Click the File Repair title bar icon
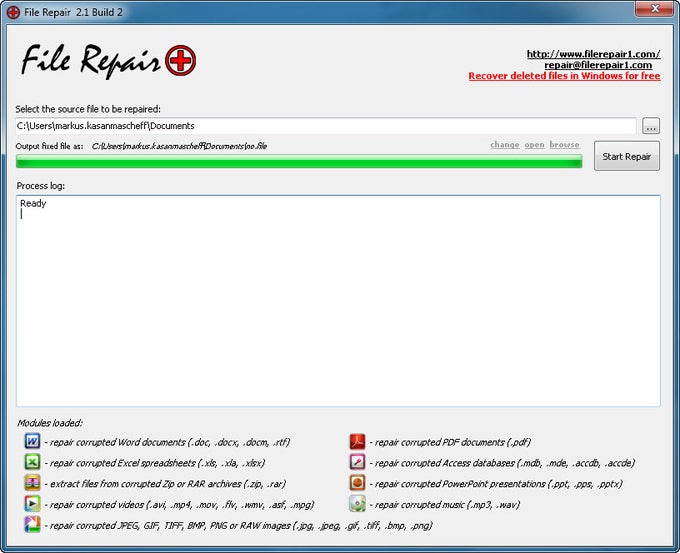Image resolution: width=680 pixels, height=553 pixels. [x=13, y=12]
